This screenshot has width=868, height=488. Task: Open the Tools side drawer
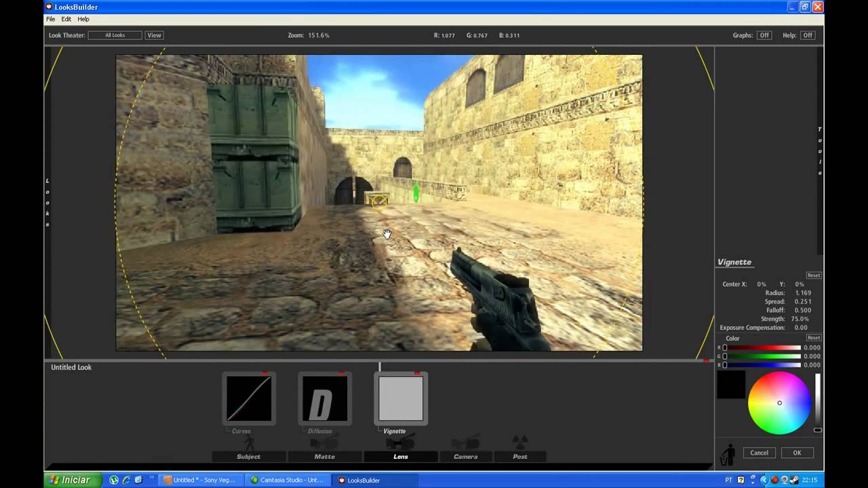819,150
